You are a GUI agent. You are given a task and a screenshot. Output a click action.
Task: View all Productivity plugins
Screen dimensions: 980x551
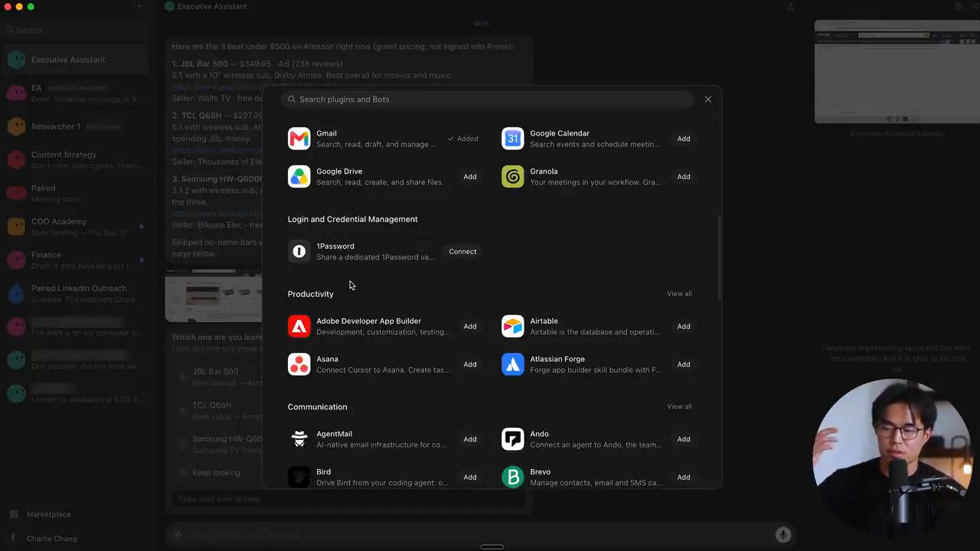point(679,294)
